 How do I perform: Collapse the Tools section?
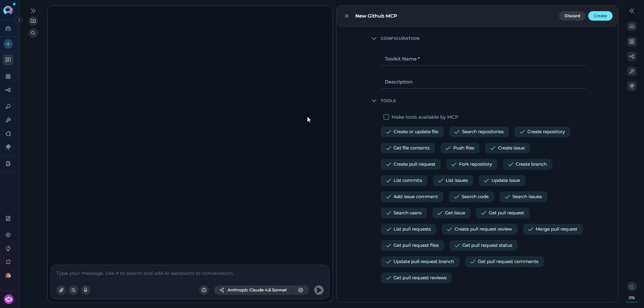click(x=374, y=101)
